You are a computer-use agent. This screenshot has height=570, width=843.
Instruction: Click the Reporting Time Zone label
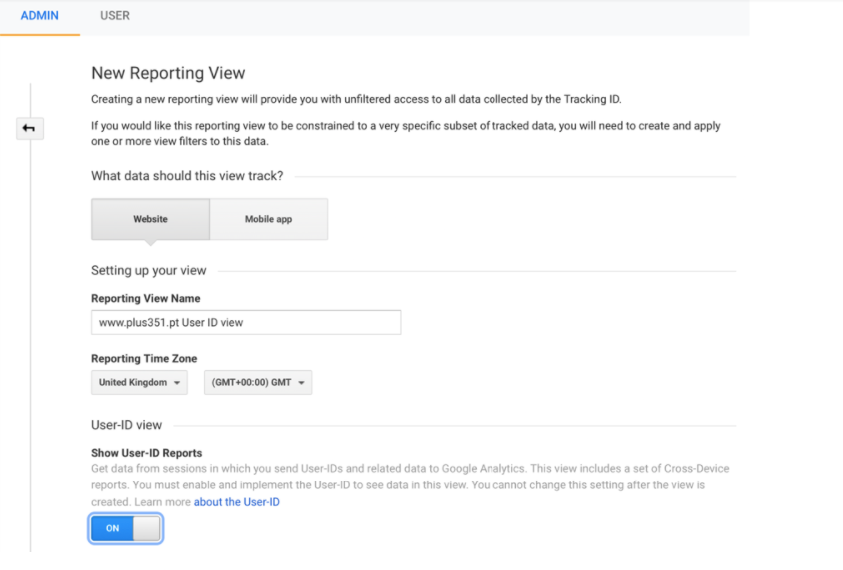click(144, 358)
